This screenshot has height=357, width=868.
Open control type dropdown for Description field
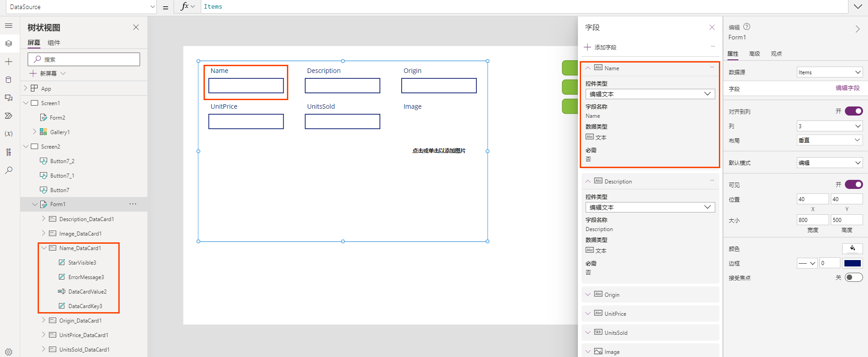point(650,207)
